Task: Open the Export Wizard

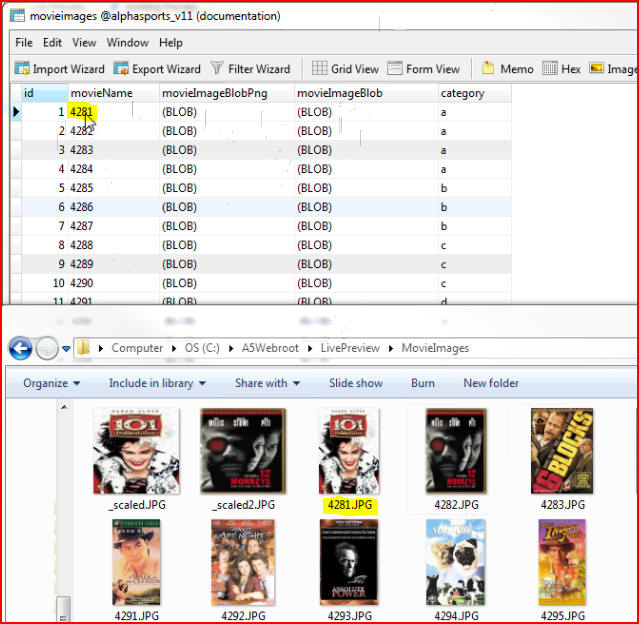Action: [x=157, y=69]
